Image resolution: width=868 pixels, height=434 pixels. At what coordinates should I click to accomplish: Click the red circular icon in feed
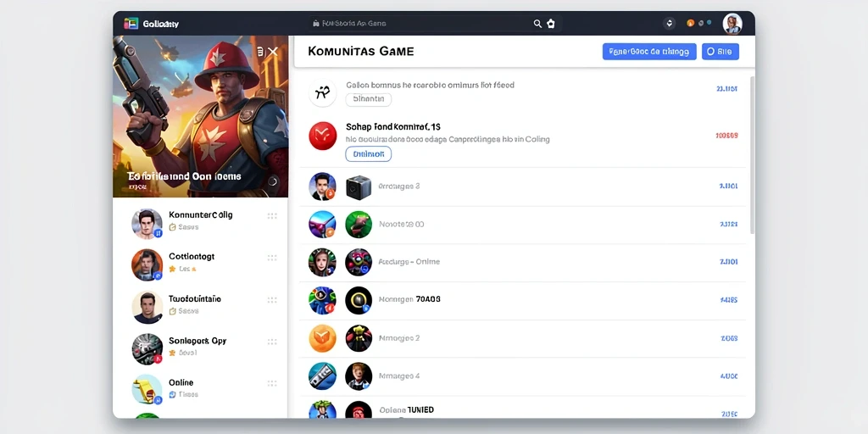(323, 136)
